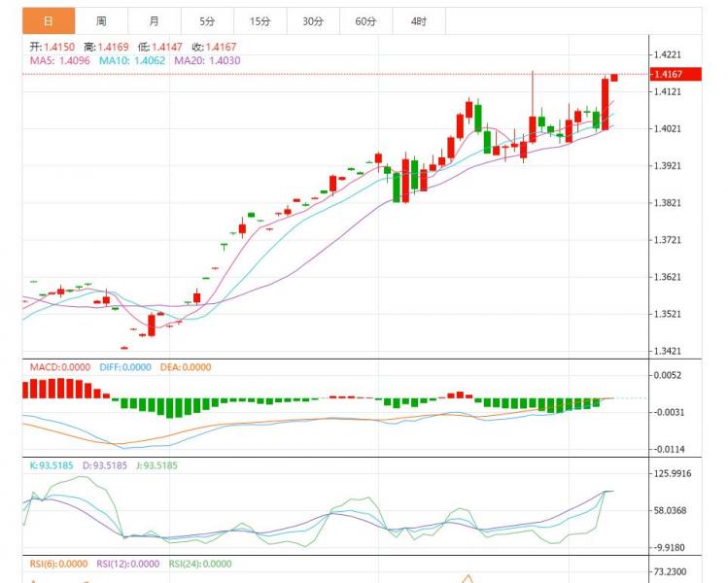This screenshot has width=728, height=583.
Task: Click the RSI(24) indicator label
Action: tap(200, 564)
